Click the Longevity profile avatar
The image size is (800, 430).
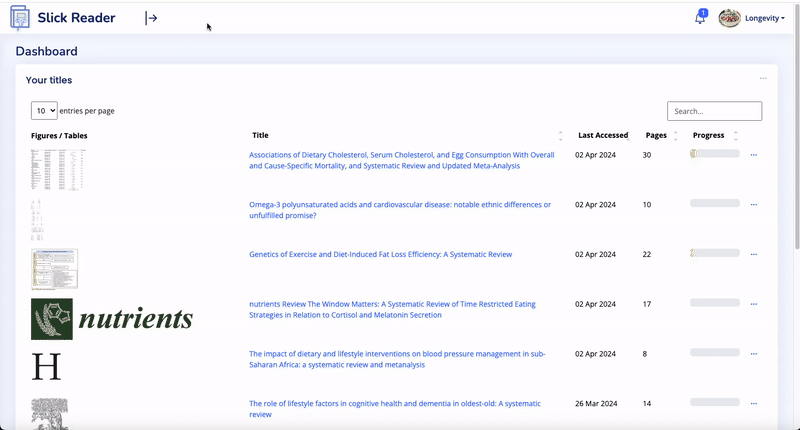coord(730,18)
